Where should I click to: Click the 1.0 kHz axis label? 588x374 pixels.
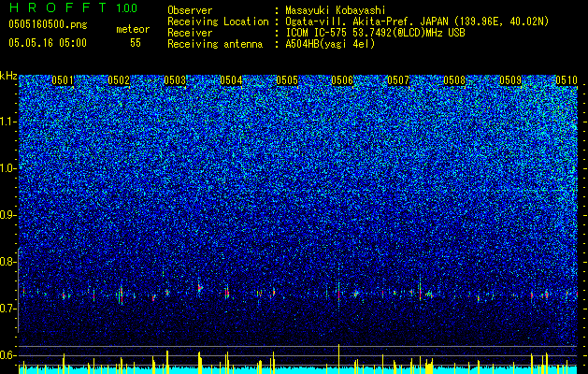coord(7,168)
